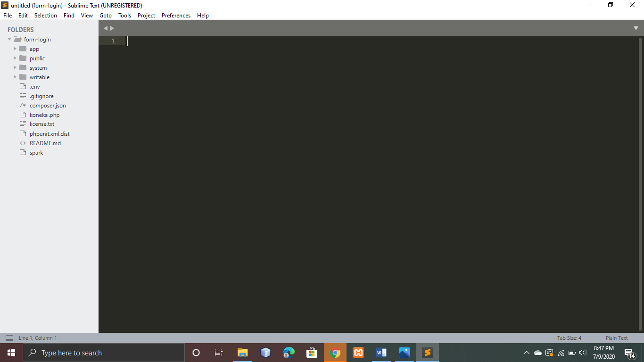Open the Selection menu
644x362 pixels.
(46, 16)
